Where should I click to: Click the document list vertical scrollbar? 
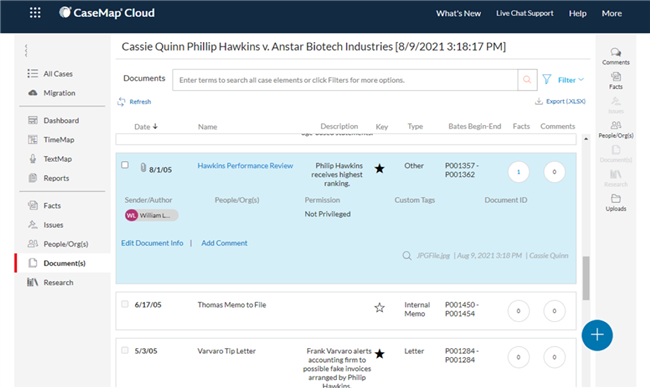coord(586,278)
